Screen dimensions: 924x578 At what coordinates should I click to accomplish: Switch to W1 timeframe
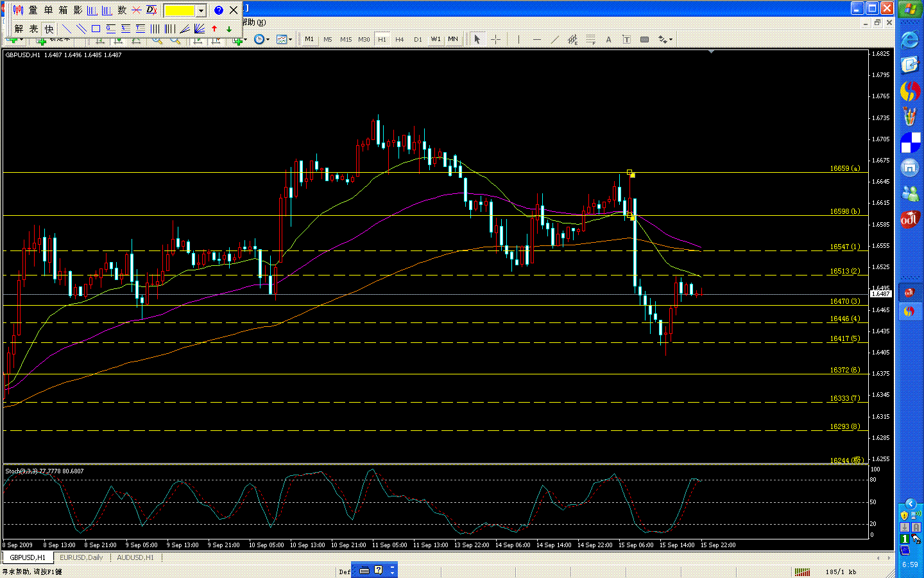coord(436,39)
